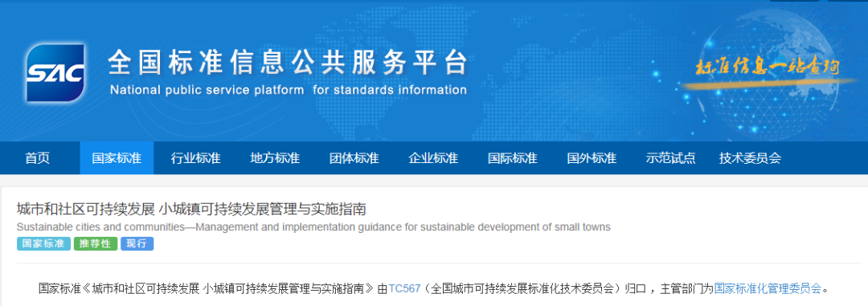Open the 首页 home tab
868x306 pixels.
tap(37, 158)
